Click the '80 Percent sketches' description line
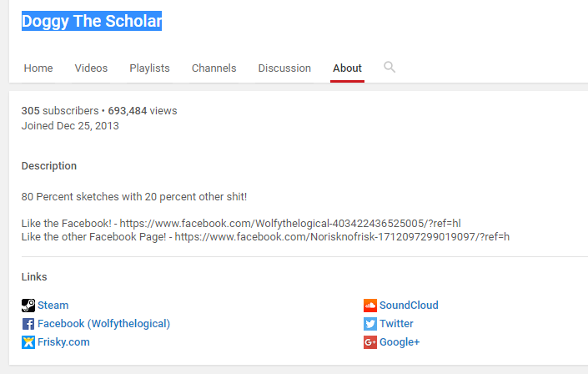Screen dimensions: 588x374 point(134,197)
